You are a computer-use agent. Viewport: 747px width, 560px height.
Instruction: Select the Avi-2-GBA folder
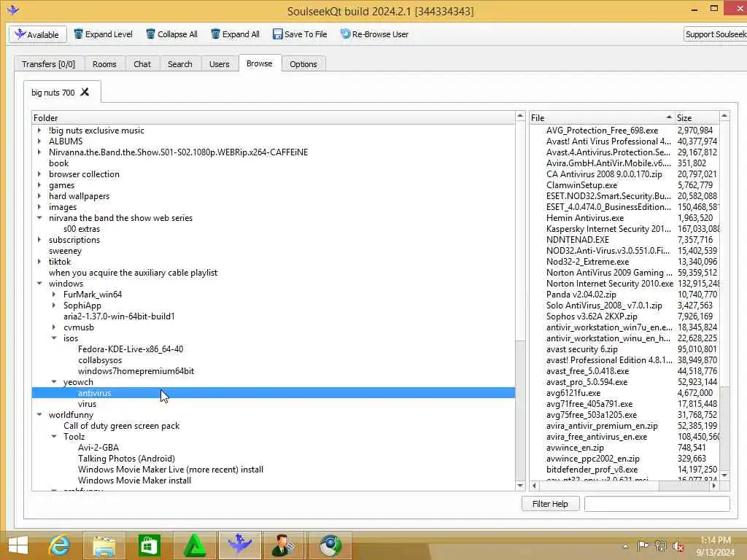[98, 448]
